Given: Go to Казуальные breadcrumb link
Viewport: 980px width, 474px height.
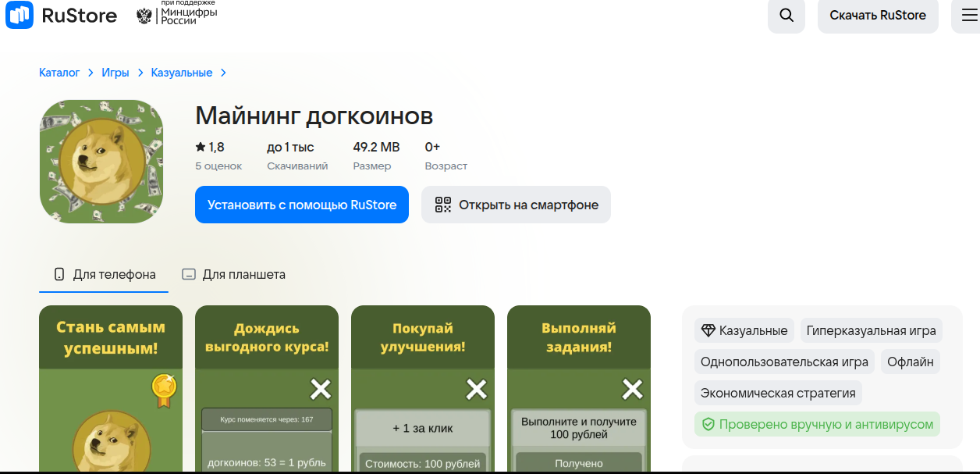Looking at the screenshot, I should (182, 72).
